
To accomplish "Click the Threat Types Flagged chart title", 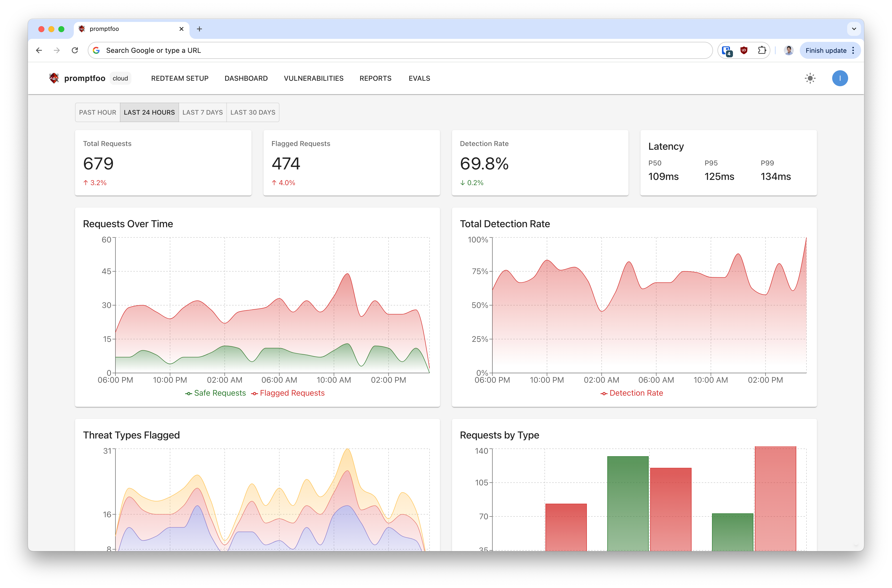I will click(131, 435).
